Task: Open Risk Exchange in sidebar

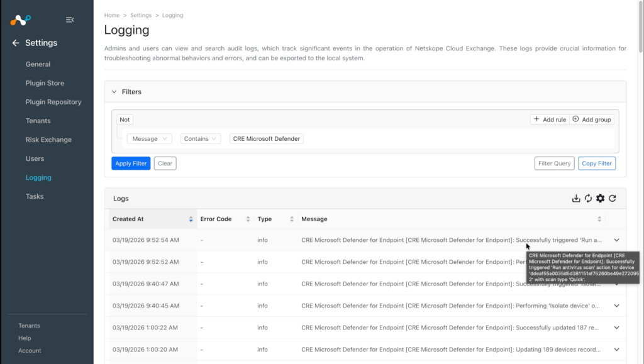Action: (x=48, y=140)
